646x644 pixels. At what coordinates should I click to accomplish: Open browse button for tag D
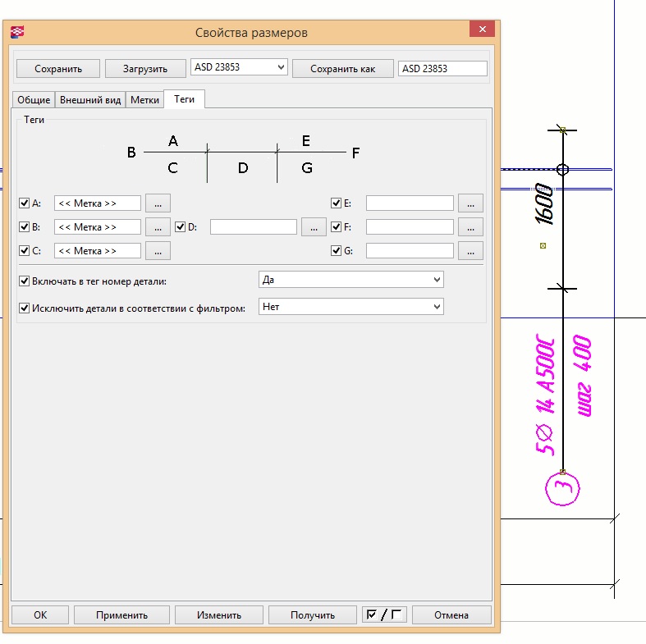coord(314,226)
